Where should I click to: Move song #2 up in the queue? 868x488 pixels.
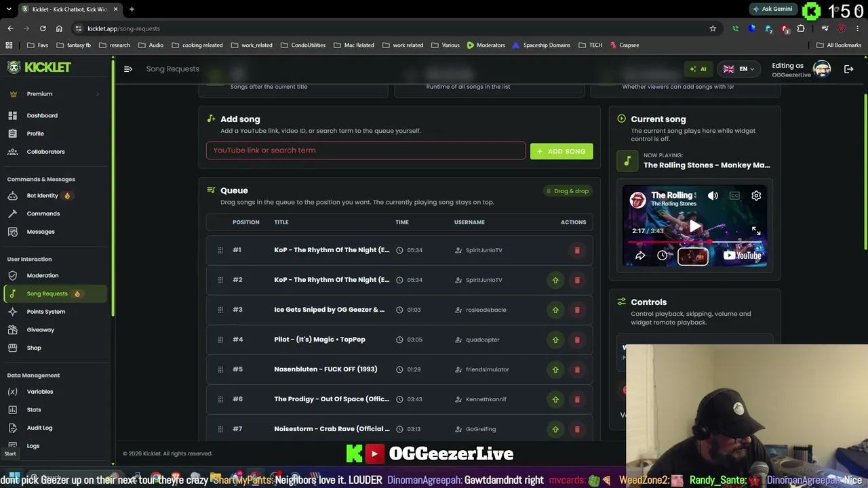[555, 280]
